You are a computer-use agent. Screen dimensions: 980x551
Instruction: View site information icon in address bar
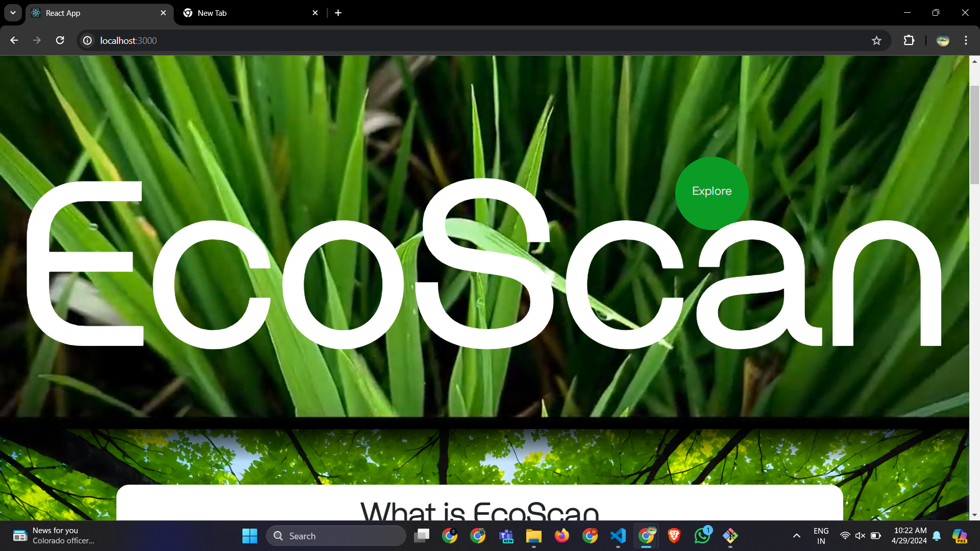pos(88,40)
